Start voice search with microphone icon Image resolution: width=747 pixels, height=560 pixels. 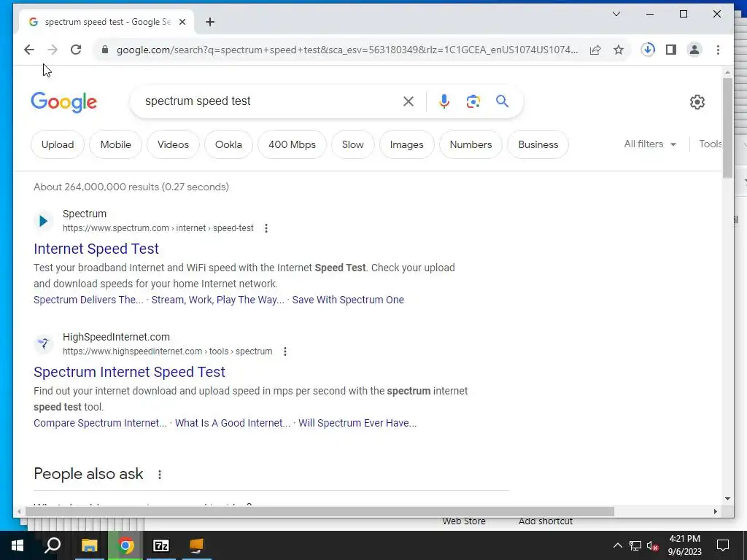click(x=444, y=101)
